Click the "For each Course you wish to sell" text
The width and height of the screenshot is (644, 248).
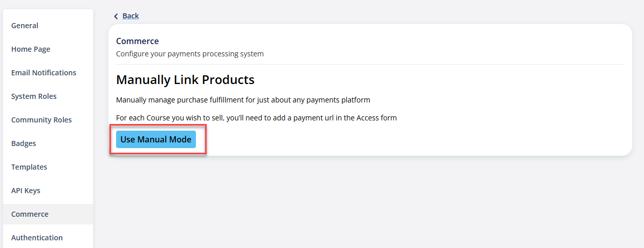tap(256, 118)
